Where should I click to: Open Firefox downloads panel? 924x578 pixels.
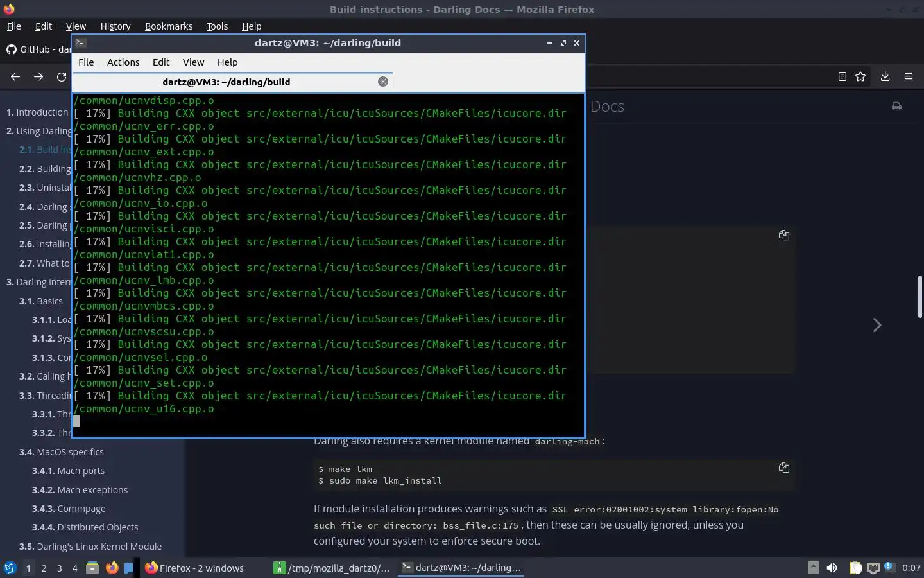point(885,76)
